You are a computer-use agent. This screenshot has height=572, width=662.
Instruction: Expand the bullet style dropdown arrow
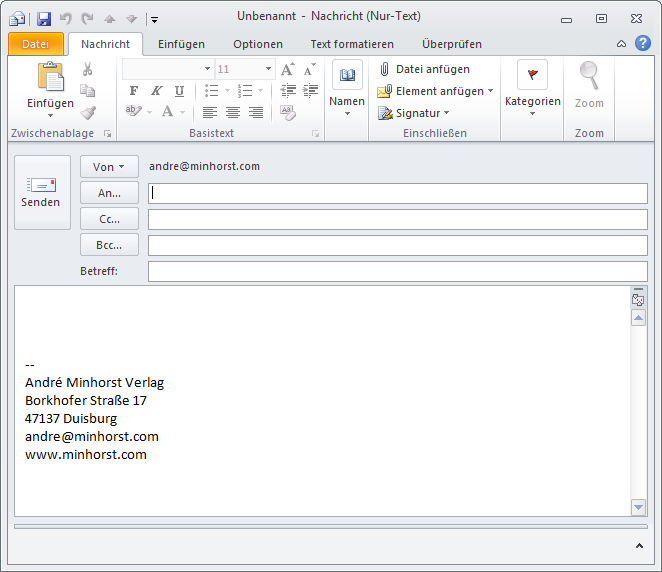[227, 90]
